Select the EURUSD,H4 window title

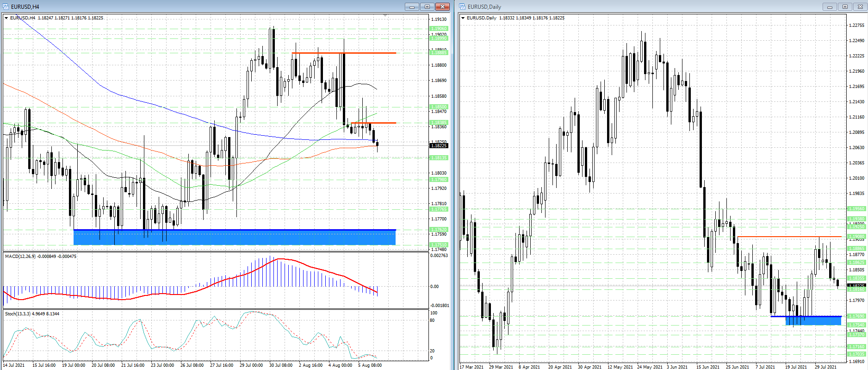point(25,7)
